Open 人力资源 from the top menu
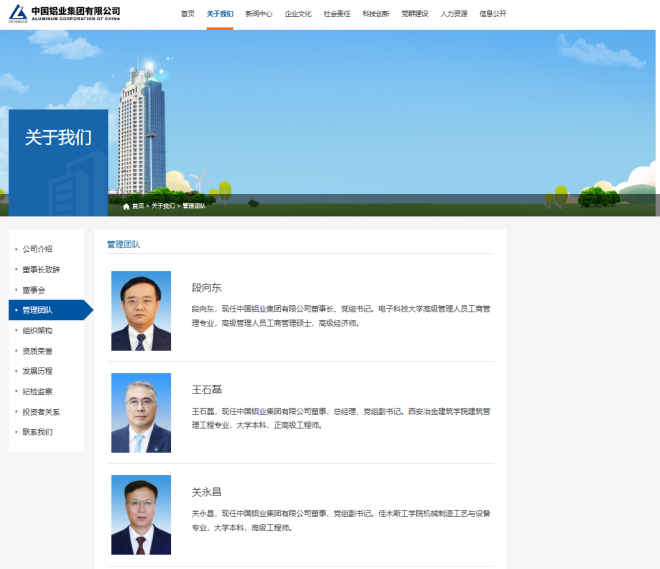The image size is (660, 569). 454,14
